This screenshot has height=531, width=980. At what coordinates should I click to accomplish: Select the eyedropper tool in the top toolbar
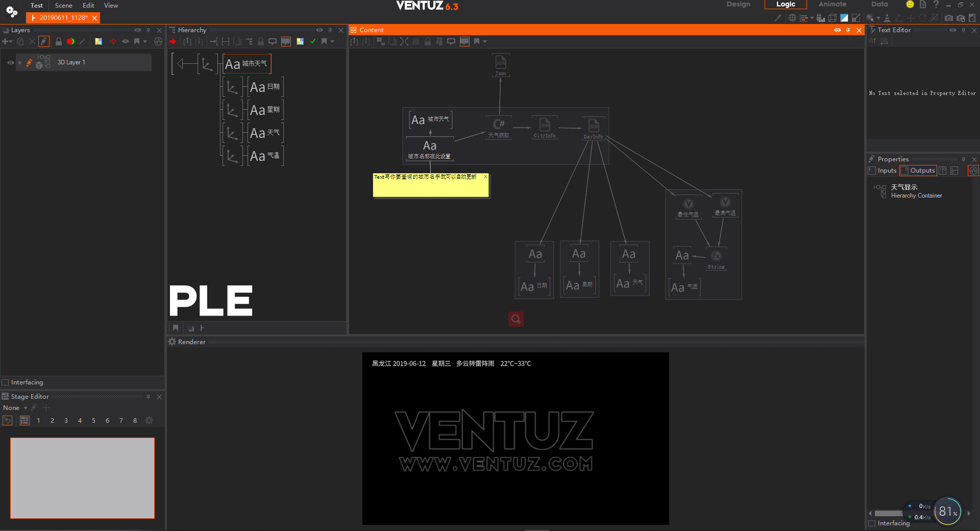(x=777, y=18)
